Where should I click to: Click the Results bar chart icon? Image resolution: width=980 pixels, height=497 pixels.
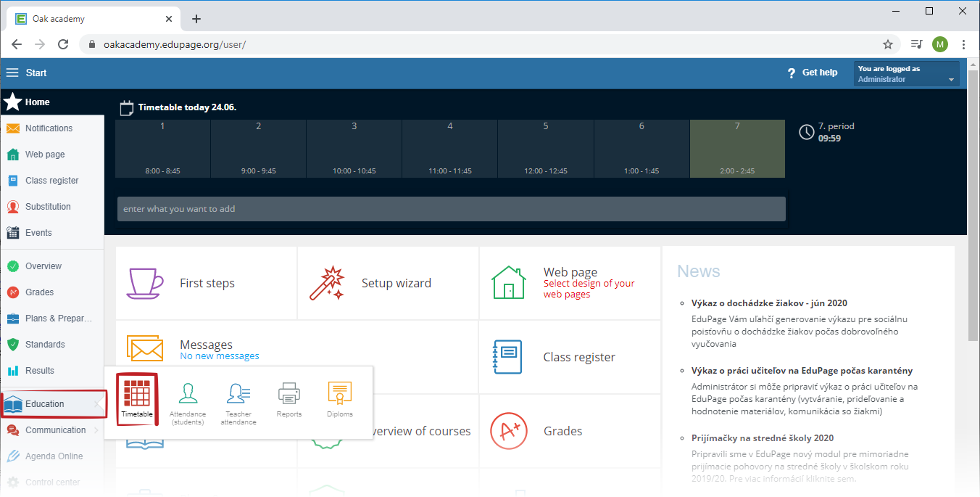tap(13, 371)
